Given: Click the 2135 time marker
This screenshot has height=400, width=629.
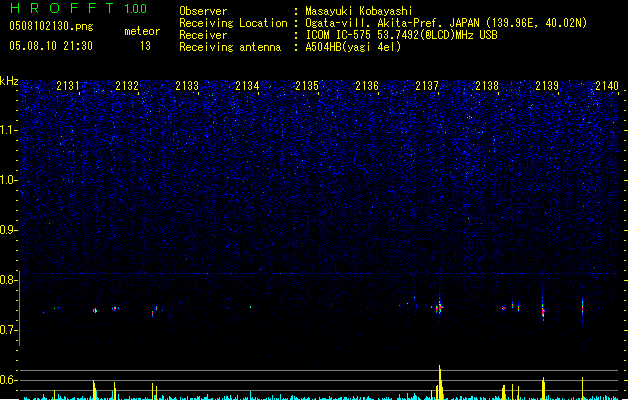Looking at the screenshot, I should pos(307,86).
